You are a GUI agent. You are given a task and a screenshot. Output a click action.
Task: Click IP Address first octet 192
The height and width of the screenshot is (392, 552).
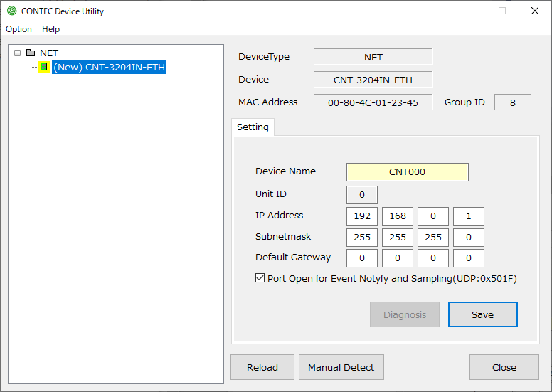tap(362, 216)
